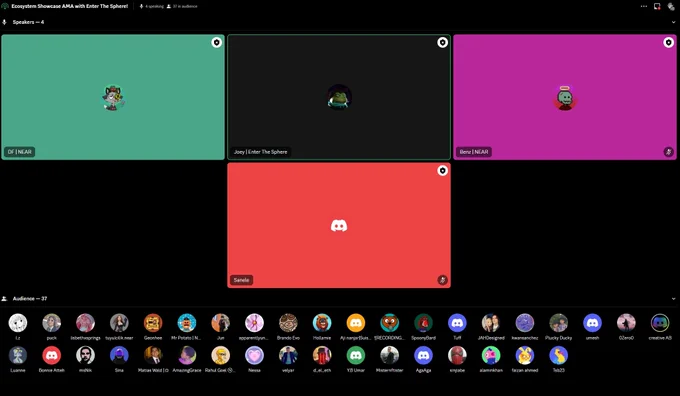
Task: Collapse the Speakers section chevron
Action: click(673, 22)
